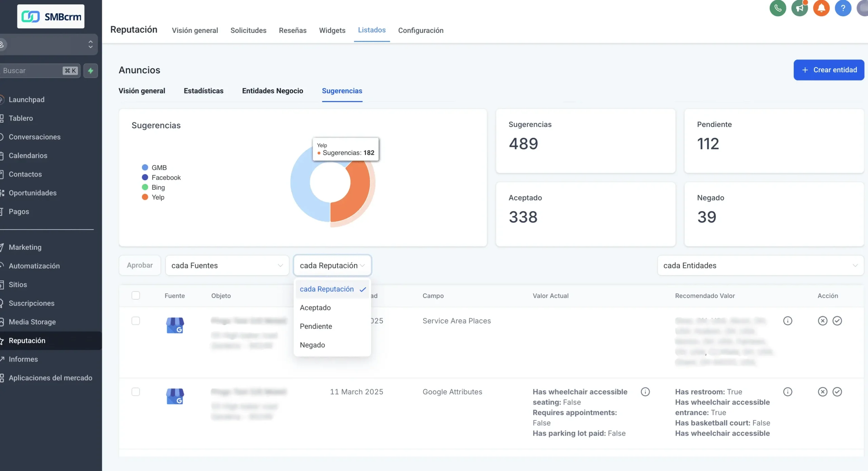This screenshot has height=471, width=868.
Task: Accept the Google Attributes suggestion
Action: 837,392
